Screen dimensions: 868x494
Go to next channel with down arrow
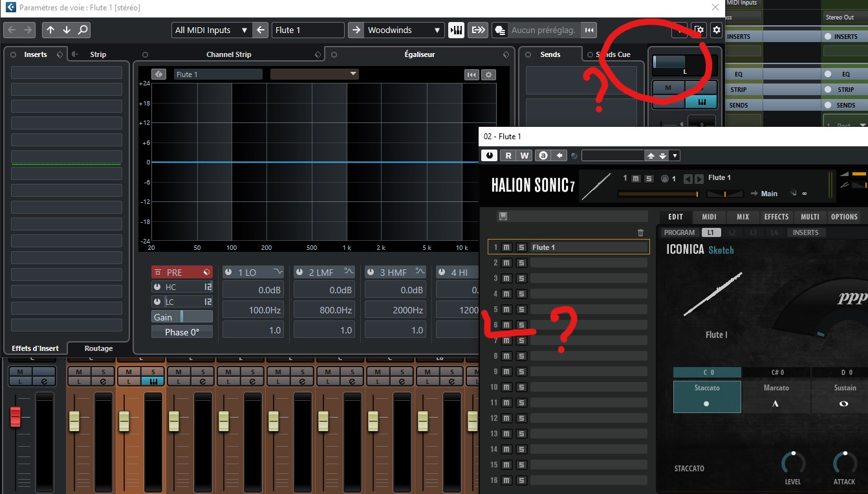(67, 30)
